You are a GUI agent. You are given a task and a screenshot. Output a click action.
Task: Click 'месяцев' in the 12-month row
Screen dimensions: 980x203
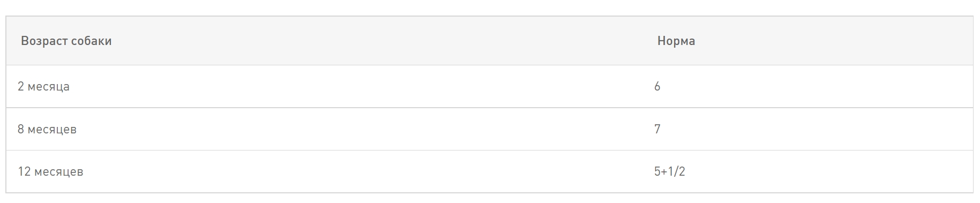pyautogui.click(x=59, y=172)
